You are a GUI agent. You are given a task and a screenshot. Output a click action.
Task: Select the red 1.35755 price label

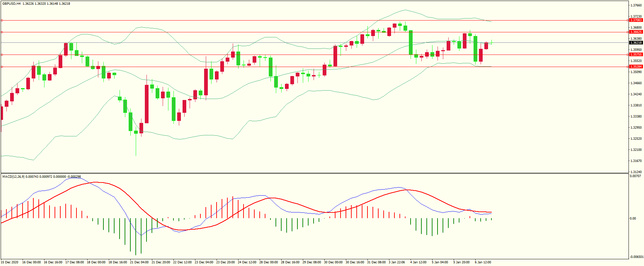point(636,55)
